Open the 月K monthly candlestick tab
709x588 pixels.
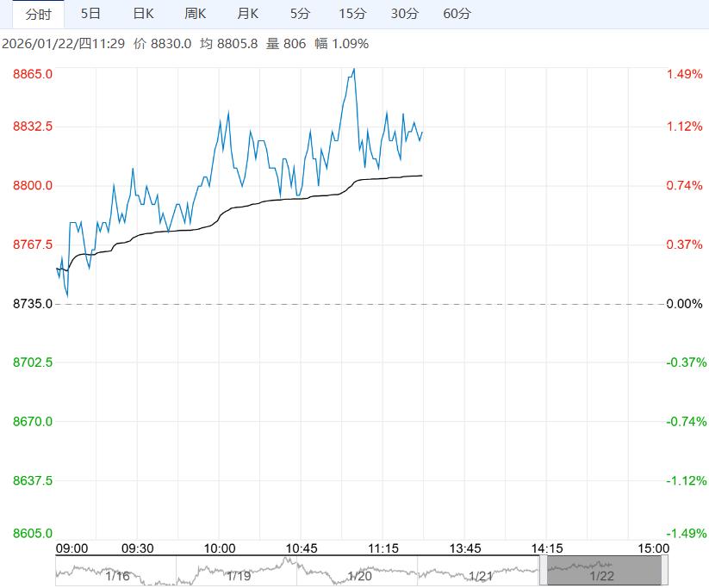click(x=248, y=14)
